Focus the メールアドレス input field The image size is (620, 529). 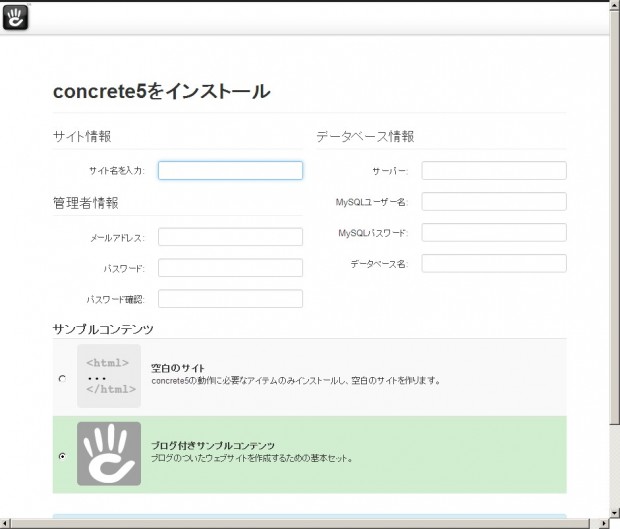[231, 237]
